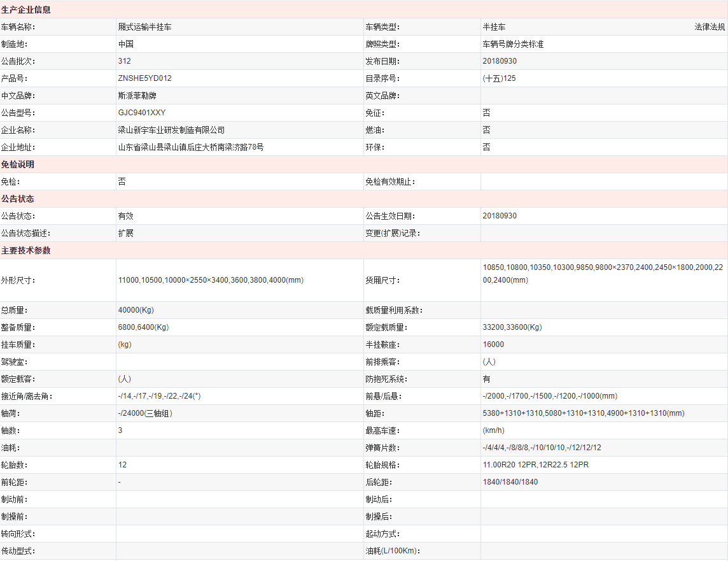Screen dimensions: 728x561
Task: Click the 法律法规 link at top right
Action: pos(709,27)
